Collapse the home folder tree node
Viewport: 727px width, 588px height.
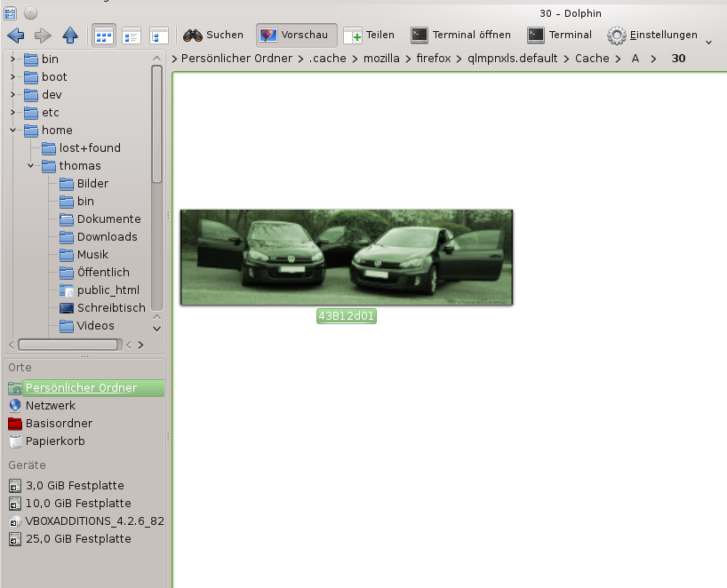13,131
